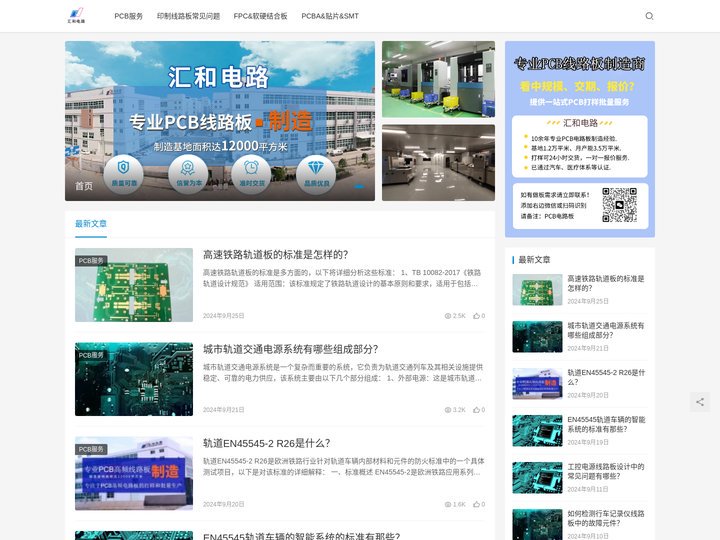Click the date 2024年9月20日 in main list
Screen dimensions: 720x540
tap(224, 504)
